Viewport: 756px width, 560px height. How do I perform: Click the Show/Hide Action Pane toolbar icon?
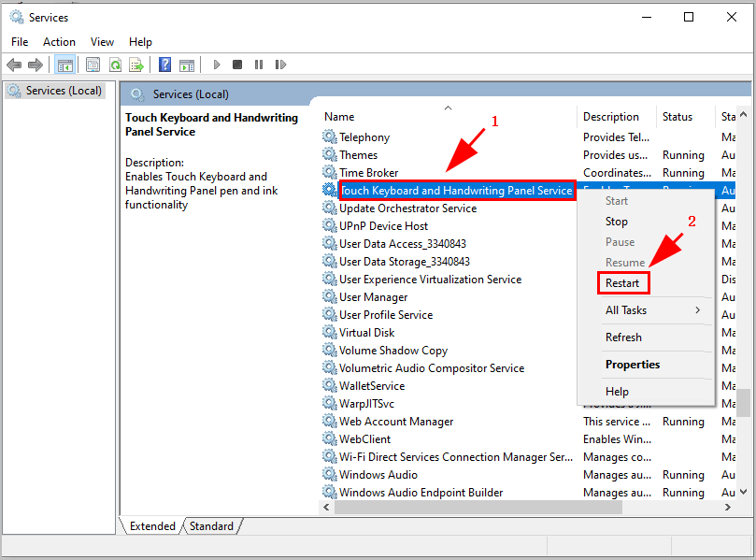pos(187,65)
